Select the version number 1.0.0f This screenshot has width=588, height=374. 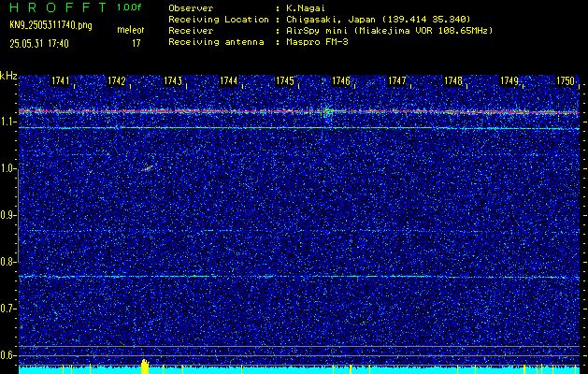[129, 7]
